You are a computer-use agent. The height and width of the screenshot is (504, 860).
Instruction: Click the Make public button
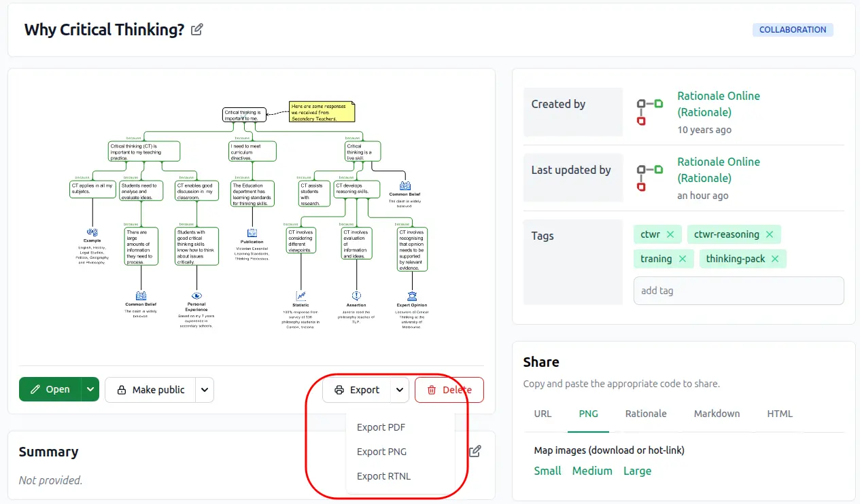[151, 390]
